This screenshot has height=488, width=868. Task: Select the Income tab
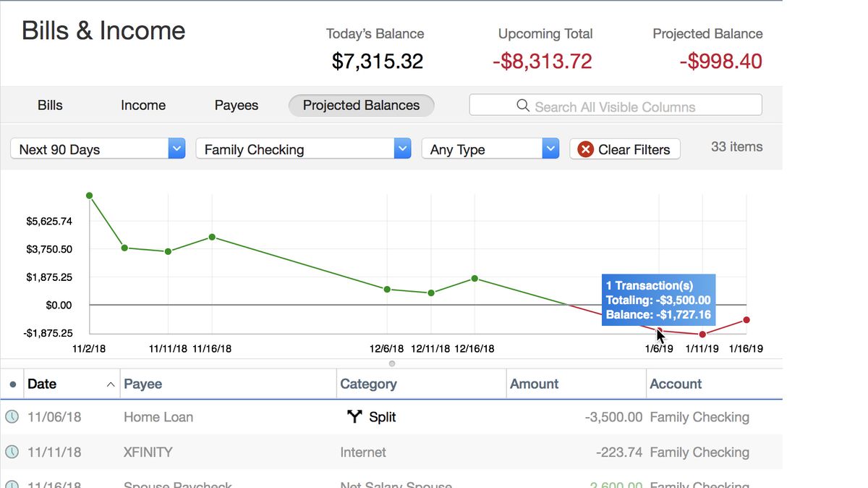pos(143,105)
